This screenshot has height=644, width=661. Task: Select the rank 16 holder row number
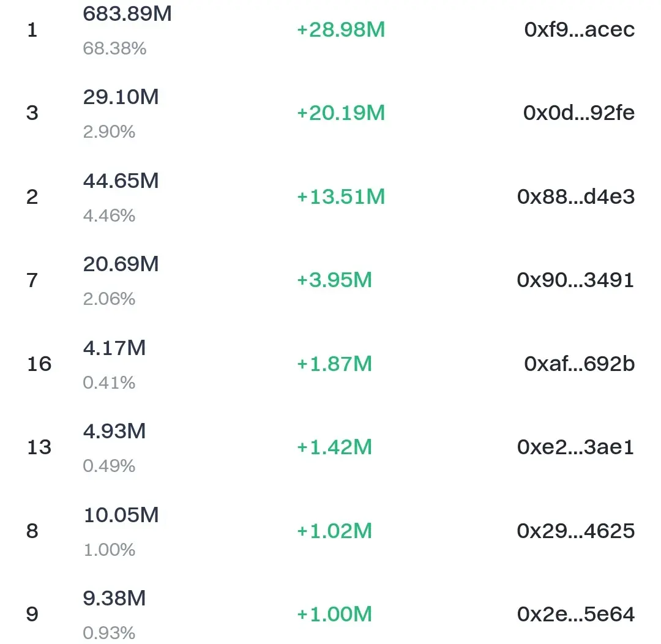coord(39,364)
